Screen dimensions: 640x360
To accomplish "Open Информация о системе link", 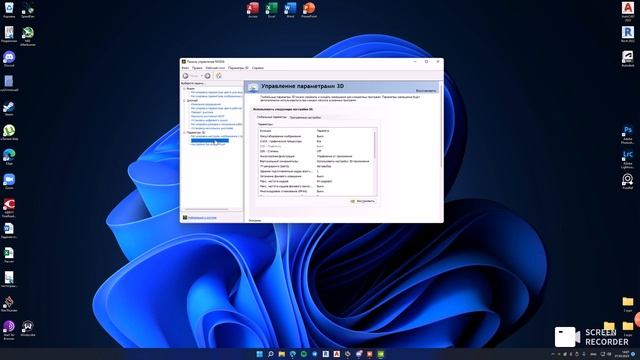I will pos(202,218).
